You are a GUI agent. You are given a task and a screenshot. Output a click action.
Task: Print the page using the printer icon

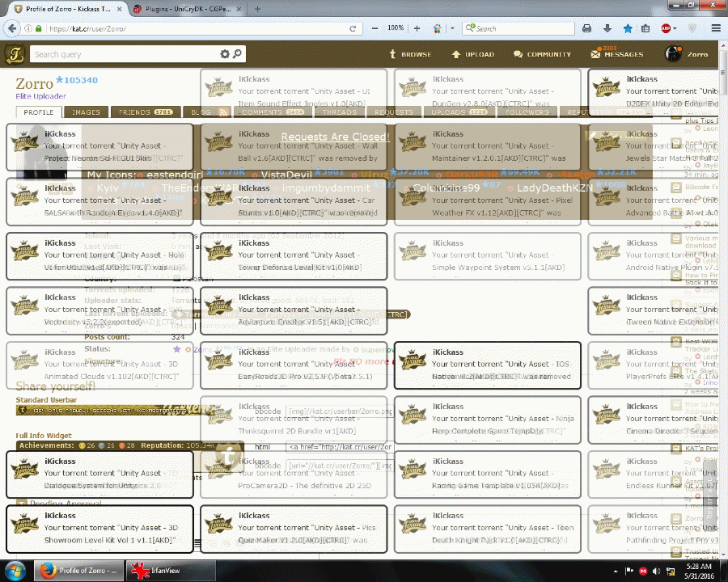(x=587, y=28)
